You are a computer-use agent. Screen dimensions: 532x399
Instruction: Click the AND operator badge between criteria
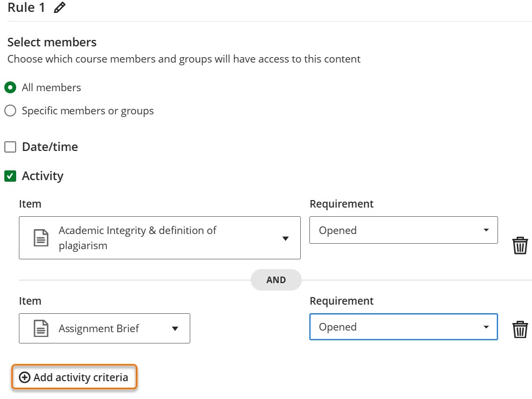coord(276,280)
